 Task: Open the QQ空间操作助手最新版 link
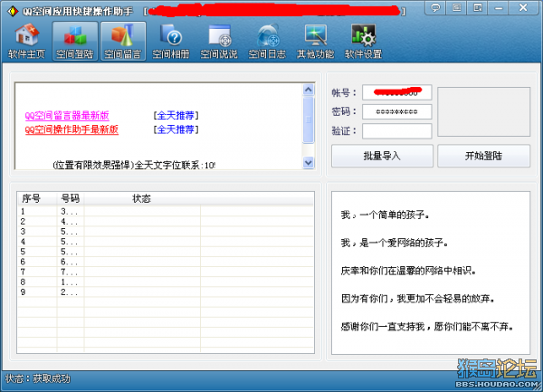point(71,129)
